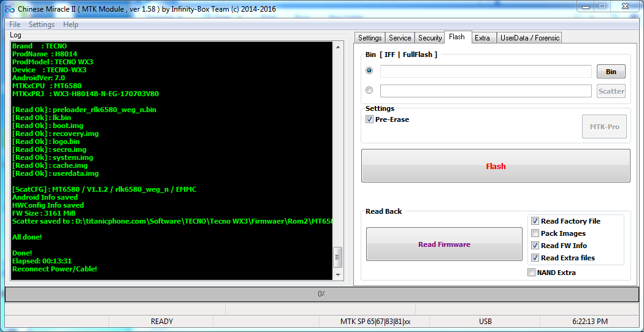The width and height of the screenshot is (644, 332).
Task: Toggle Read Factory File checkbox
Action: pos(535,221)
